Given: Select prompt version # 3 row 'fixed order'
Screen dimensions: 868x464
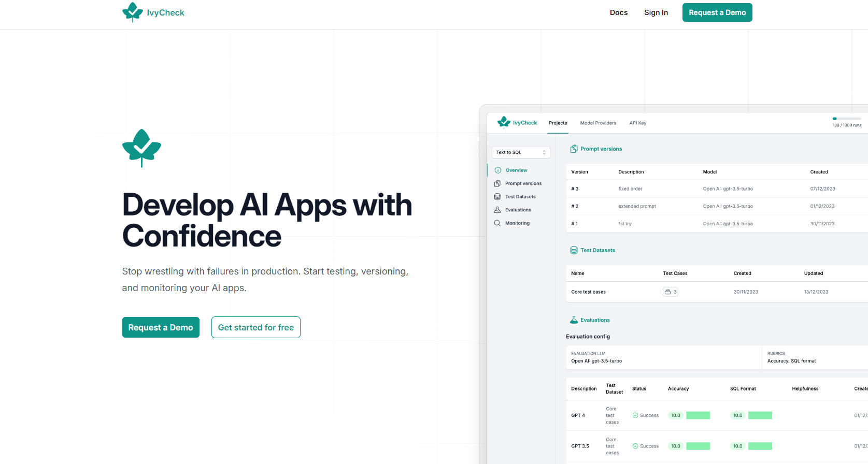Looking at the screenshot, I should 717,189.
